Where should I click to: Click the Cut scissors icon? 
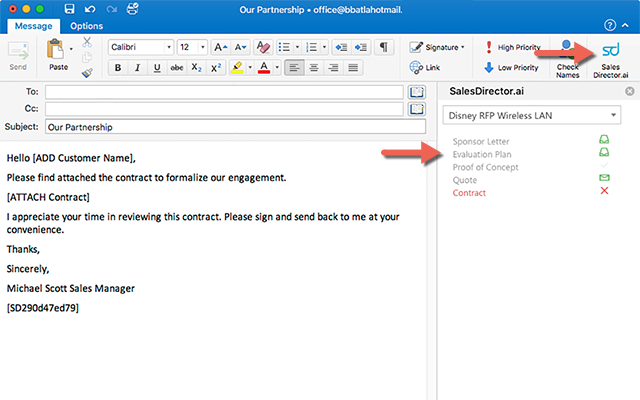87,42
